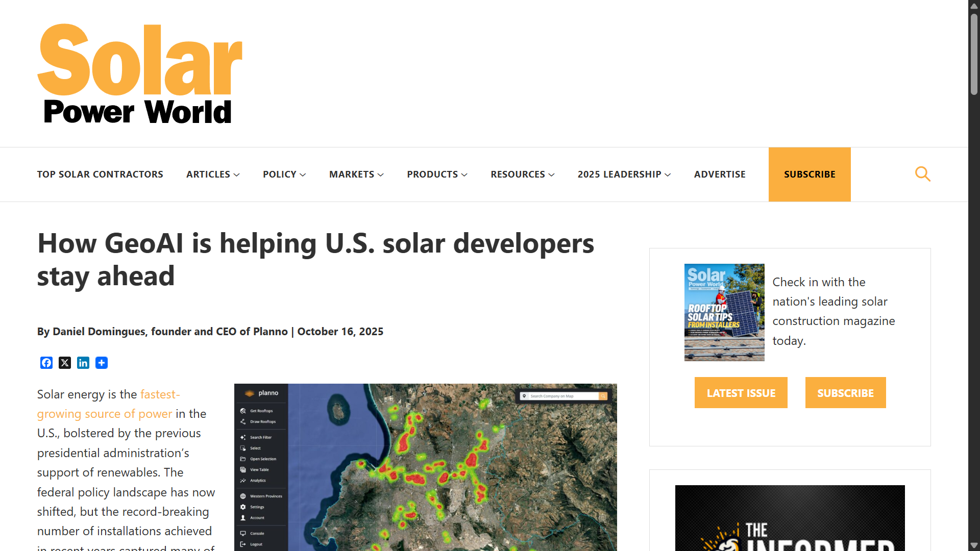
Task: Click the Latest Issue button
Action: coord(741,393)
